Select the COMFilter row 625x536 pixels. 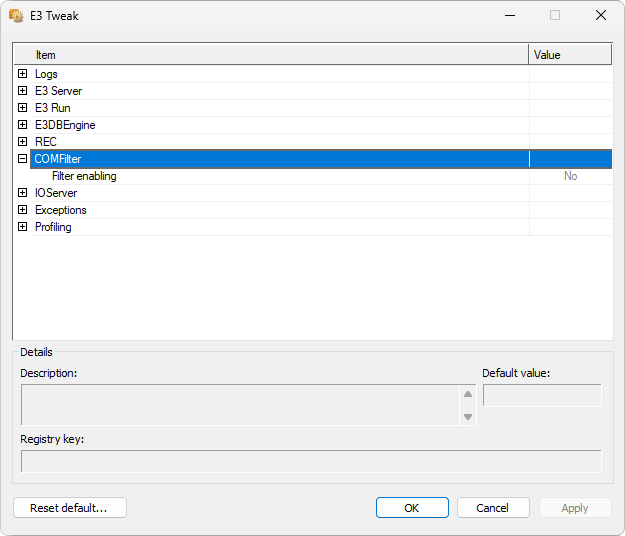tap(321, 159)
